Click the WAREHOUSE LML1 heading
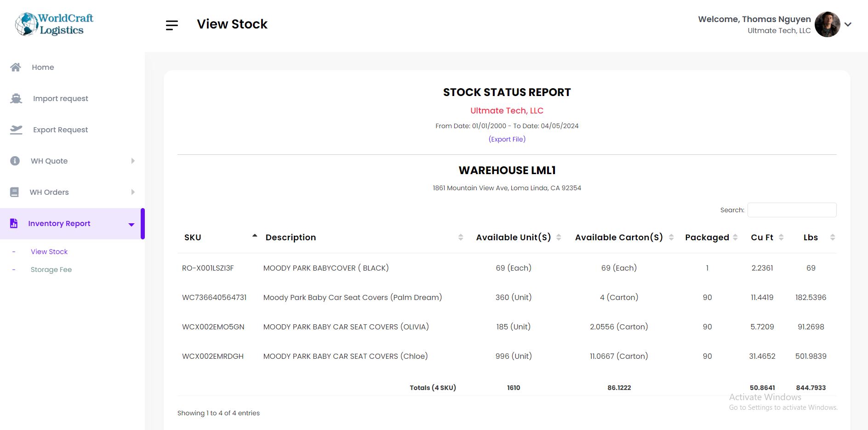 [507, 170]
